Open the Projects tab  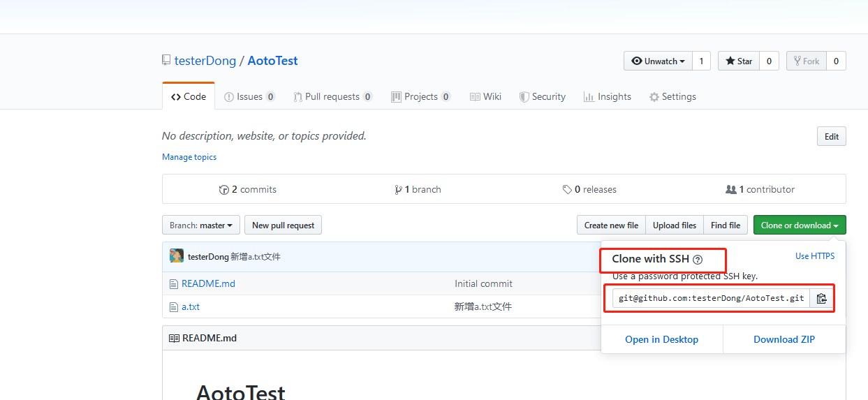420,96
